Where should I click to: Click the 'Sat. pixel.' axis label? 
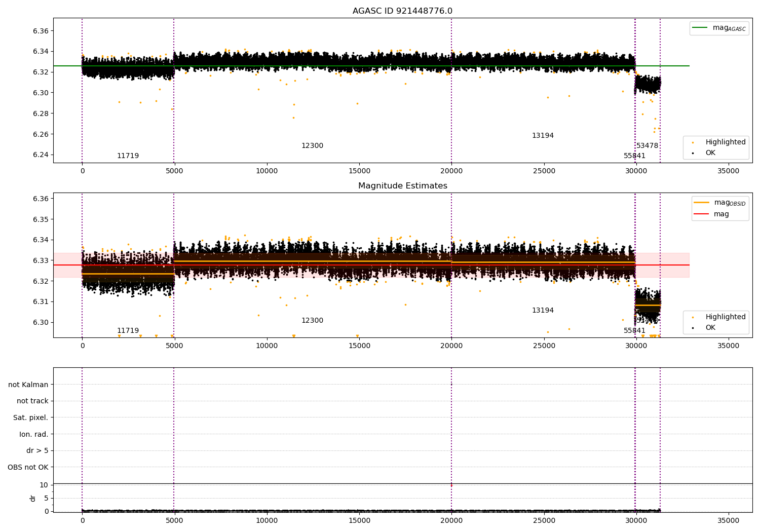pyautogui.click(x=31, y=417)
